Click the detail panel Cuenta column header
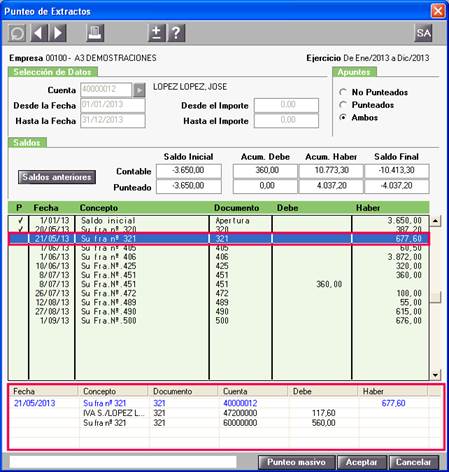 235,391
